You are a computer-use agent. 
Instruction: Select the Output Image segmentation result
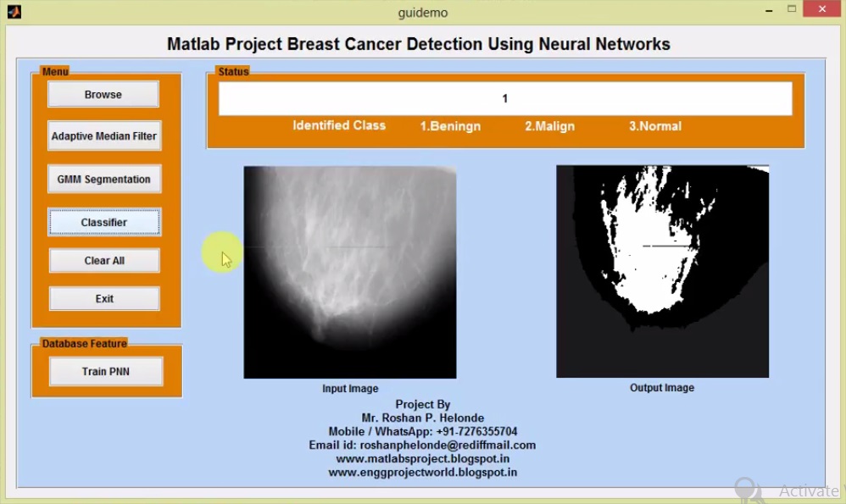click(x=662, y=270)
